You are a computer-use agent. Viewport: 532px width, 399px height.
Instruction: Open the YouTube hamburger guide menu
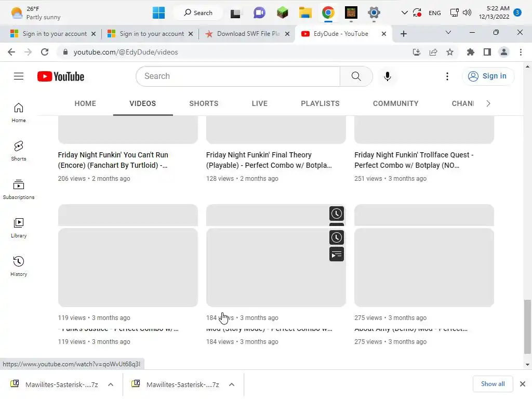[x=19, y=76]
